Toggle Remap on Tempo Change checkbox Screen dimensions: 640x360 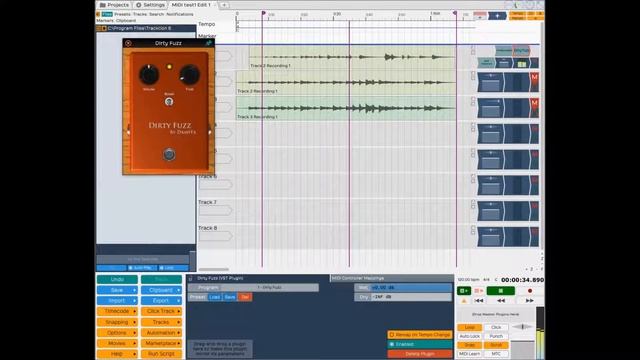420,335
